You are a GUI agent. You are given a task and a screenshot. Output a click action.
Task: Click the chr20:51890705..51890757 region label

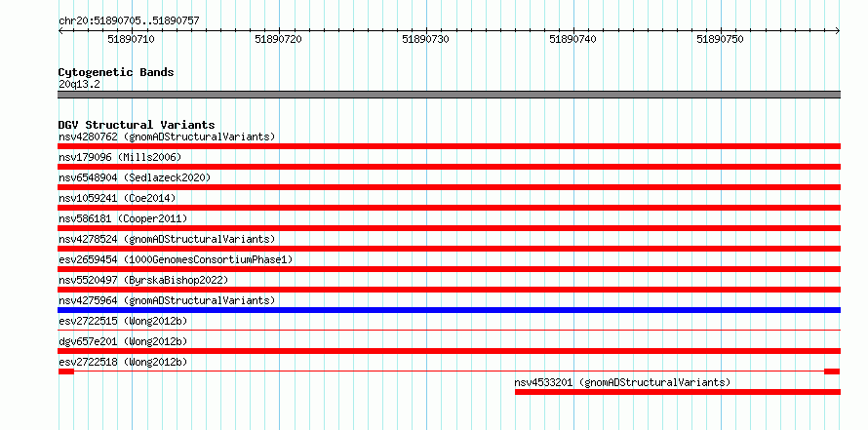(x=129, y=21)
